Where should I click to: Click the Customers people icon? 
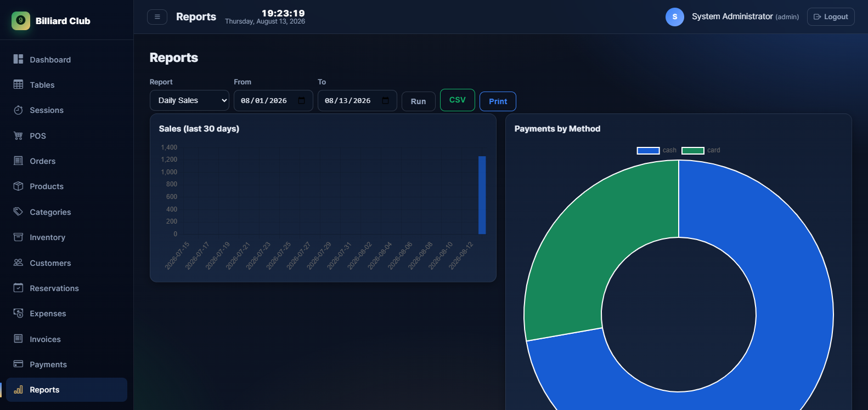(18, 263)
